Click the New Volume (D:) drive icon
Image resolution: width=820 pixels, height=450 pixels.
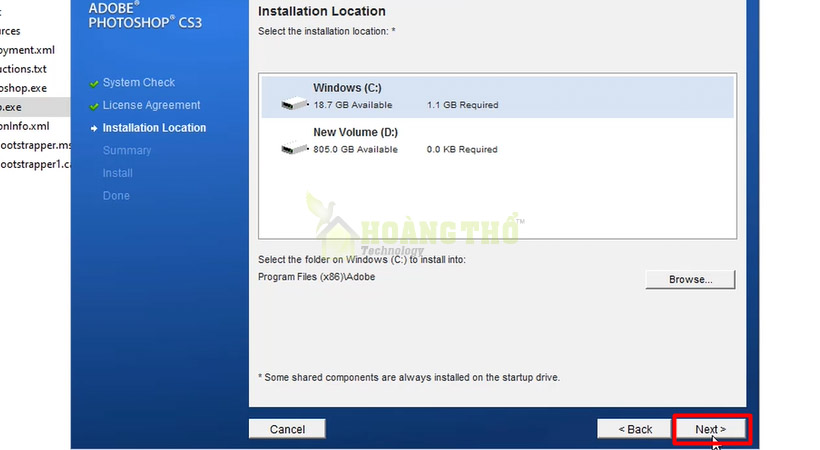[x=294, y=148]
